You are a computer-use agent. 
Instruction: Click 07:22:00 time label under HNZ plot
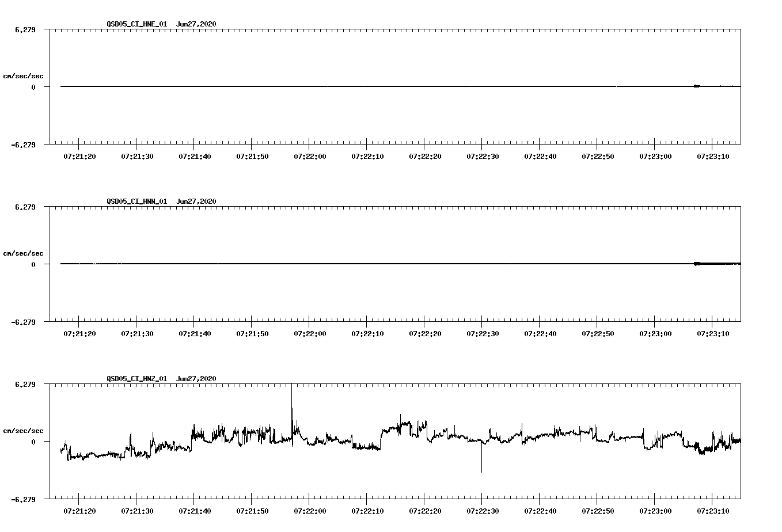pos(310,511)
